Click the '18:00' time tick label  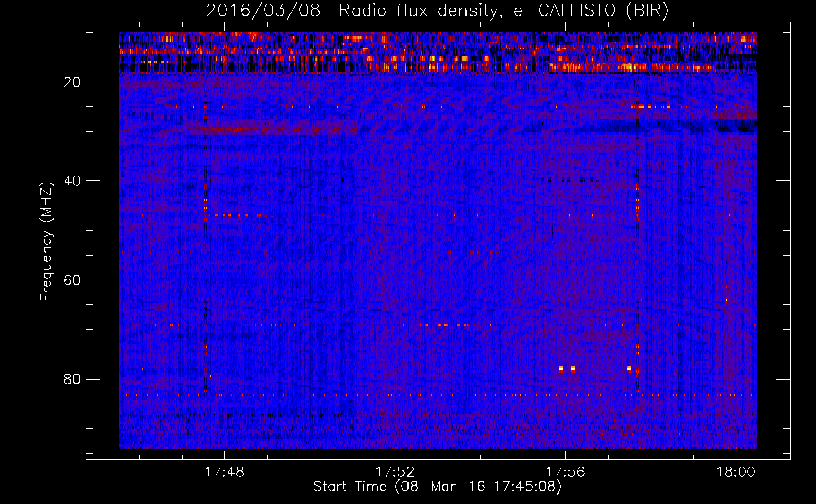[736, 472]
